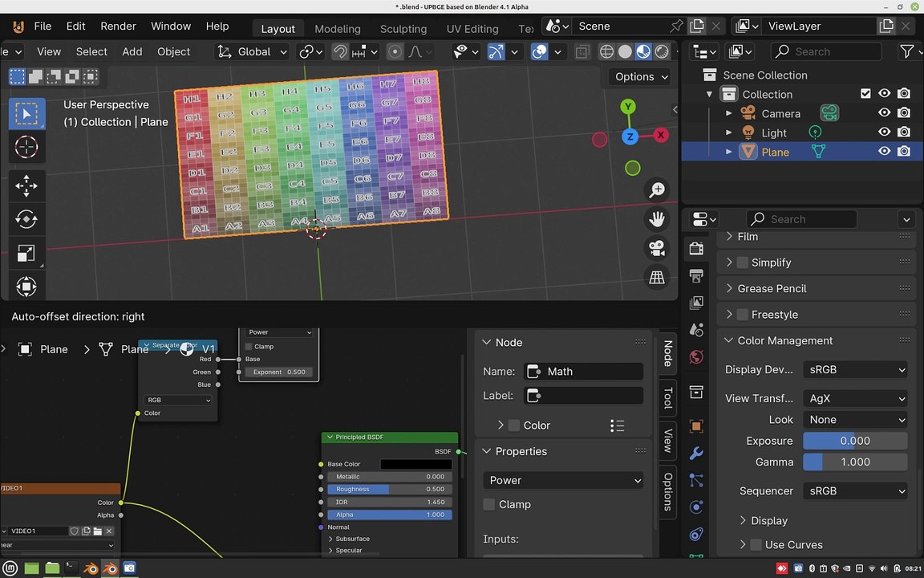This screenshot has width=924, height=578.
Task: Select the Select Box tool
Action: pos(26,114)
